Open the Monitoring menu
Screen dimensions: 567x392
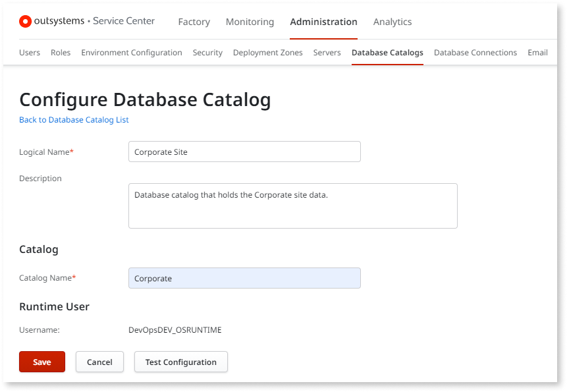250,22
